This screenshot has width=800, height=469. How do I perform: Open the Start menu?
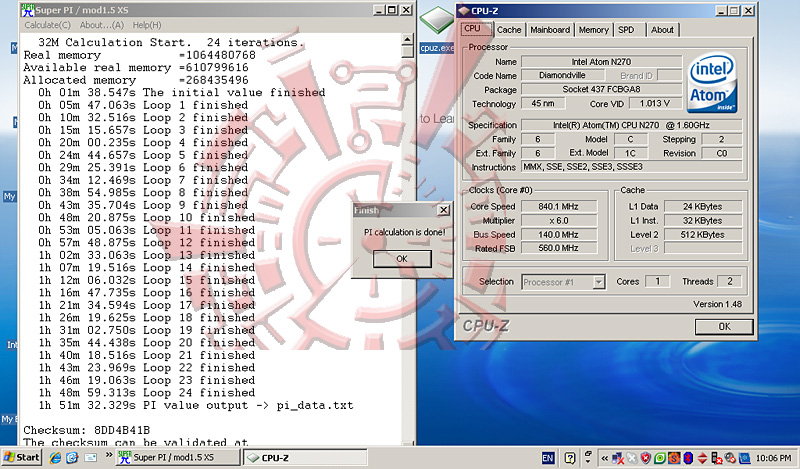(x=21, y=457)
